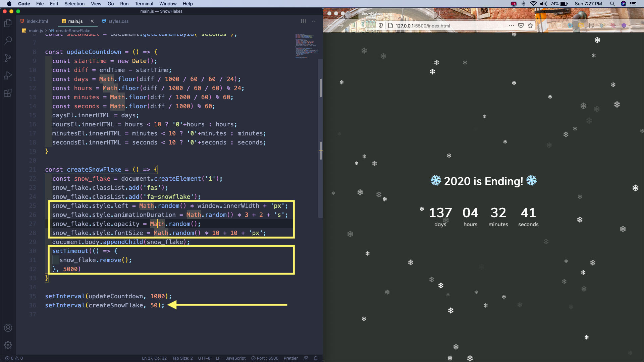644x362 pixels.
Task: Click the Prettier formatter icon in status bar
Action: [x=290, y=358]
